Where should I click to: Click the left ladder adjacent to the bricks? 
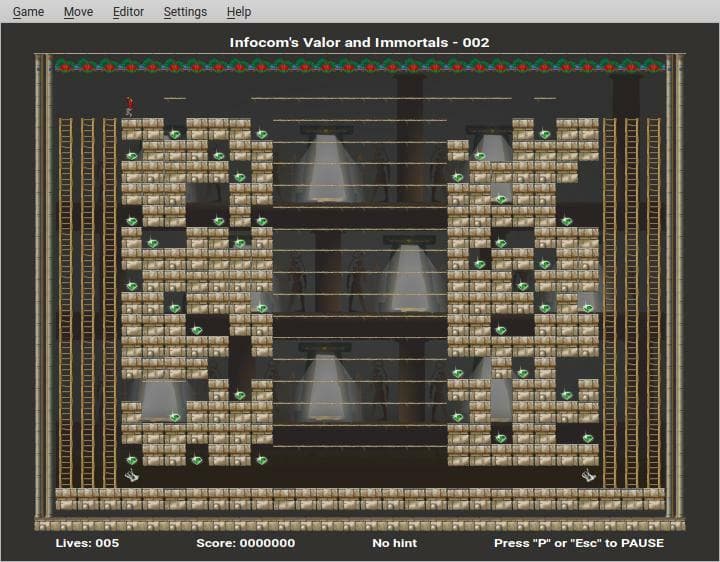coord(110,303)
